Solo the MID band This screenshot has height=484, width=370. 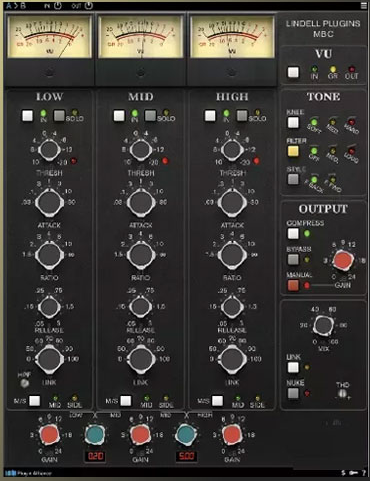(x=150, y=116)
